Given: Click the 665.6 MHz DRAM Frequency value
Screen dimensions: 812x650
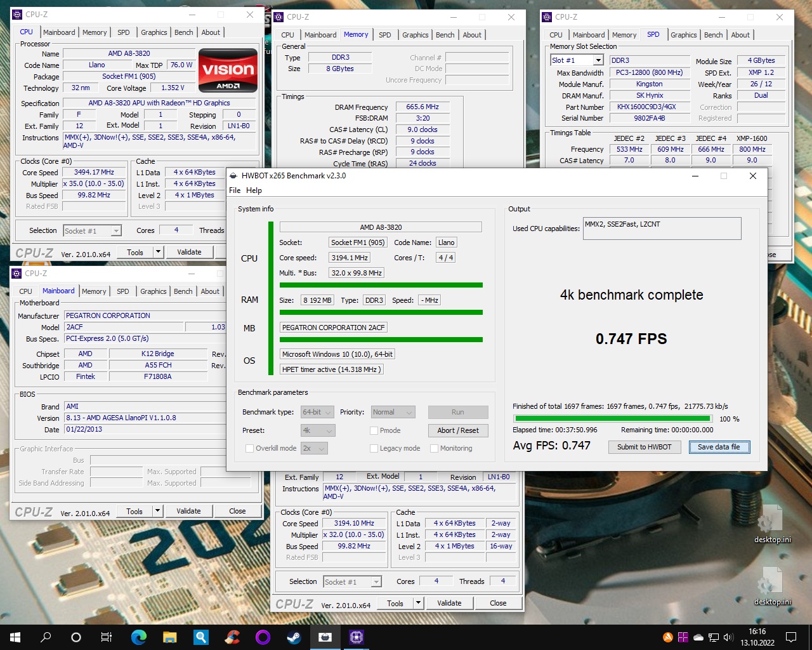Looking at the screenshot, I should [x=422, y=107].
